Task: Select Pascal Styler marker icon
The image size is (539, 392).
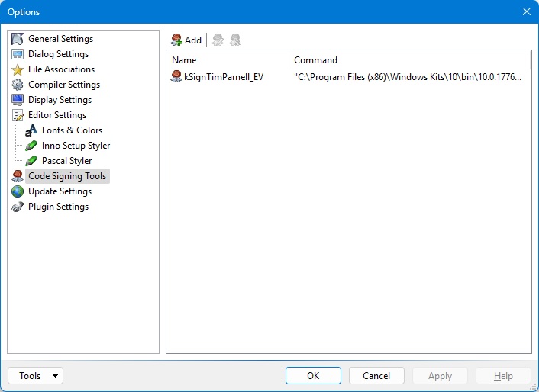Action: point(31,161)
